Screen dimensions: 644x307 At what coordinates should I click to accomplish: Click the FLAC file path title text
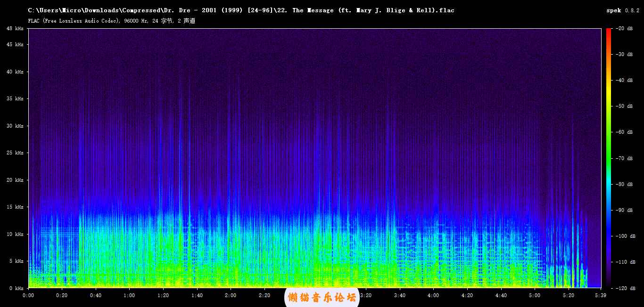pyautogui.click(x=241, y=10)
